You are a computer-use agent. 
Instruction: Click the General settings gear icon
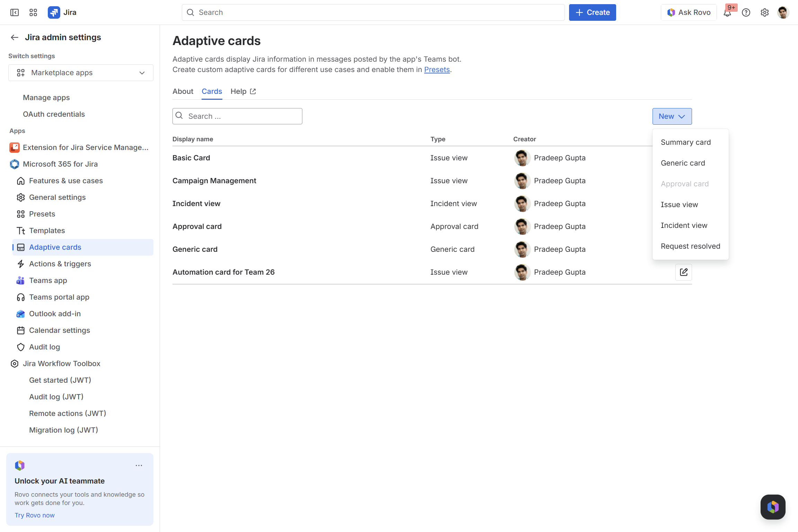(x=21, y=197)
